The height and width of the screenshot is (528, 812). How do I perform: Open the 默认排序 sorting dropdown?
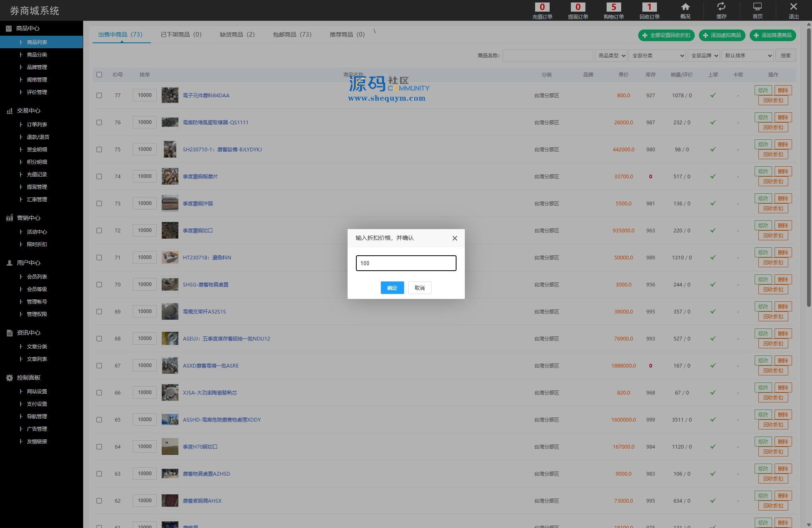click(748, 55)
